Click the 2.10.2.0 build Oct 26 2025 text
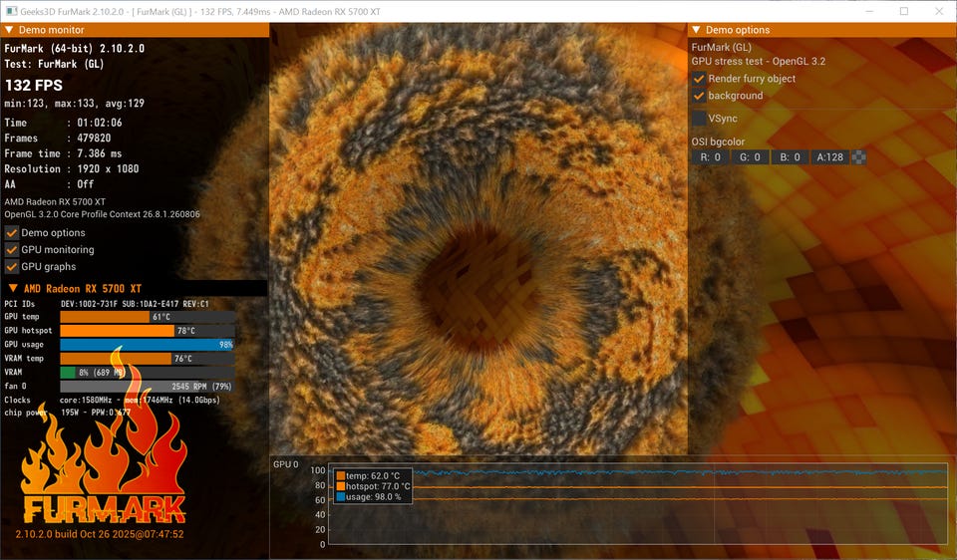Viewport: 957px width, 560px height. pyautogui.click(x=100, y=534)
